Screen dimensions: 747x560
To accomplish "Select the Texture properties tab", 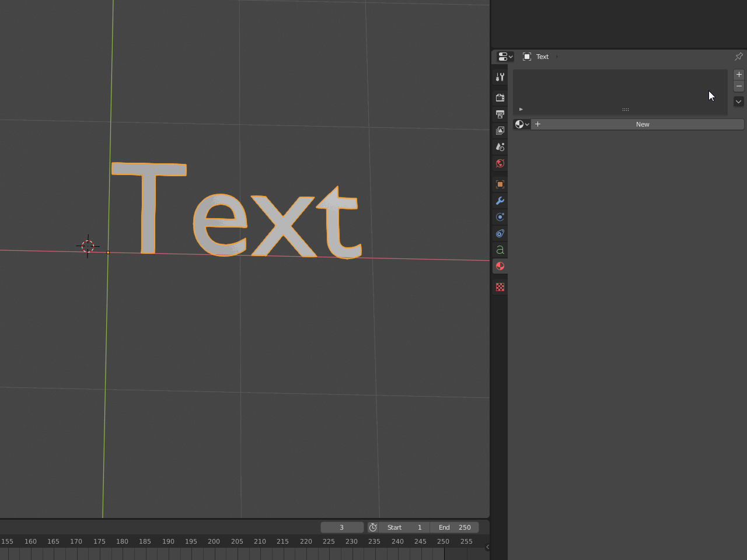I will (500, 286).
